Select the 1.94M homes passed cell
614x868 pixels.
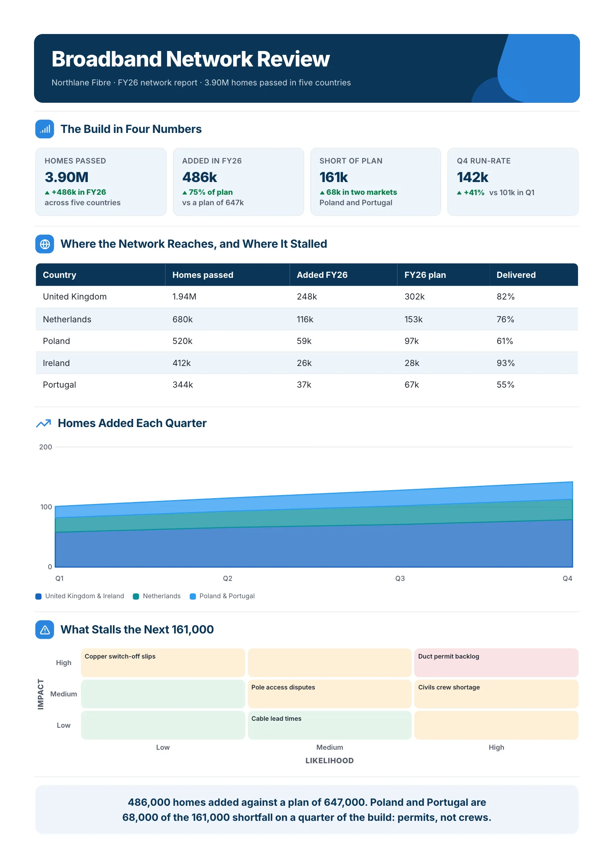coord(184,296)
